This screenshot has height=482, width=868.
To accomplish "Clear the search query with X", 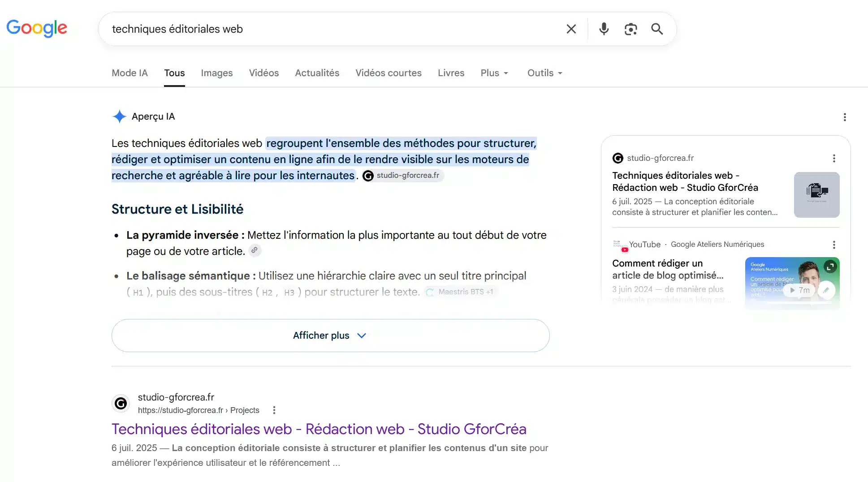I will pos(571,29).
